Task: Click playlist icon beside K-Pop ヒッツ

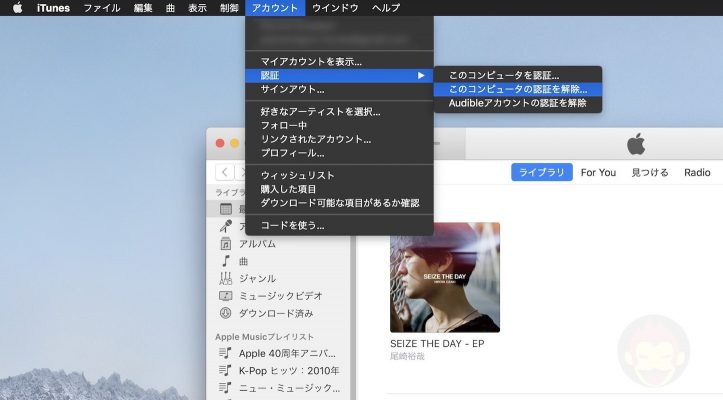Action: (225, 370)
